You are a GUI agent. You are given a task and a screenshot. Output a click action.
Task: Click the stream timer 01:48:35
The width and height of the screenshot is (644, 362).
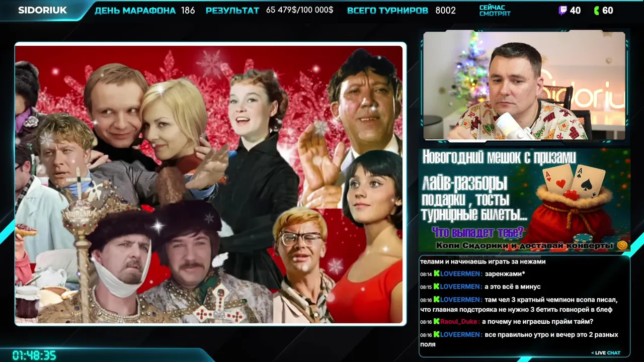34,355
